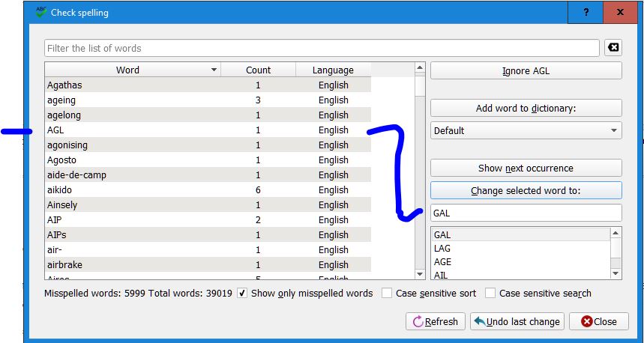The height and width of the screenshot is (343, 644).
Task: Click the replacement word field containing GAL
Action: 526,213
